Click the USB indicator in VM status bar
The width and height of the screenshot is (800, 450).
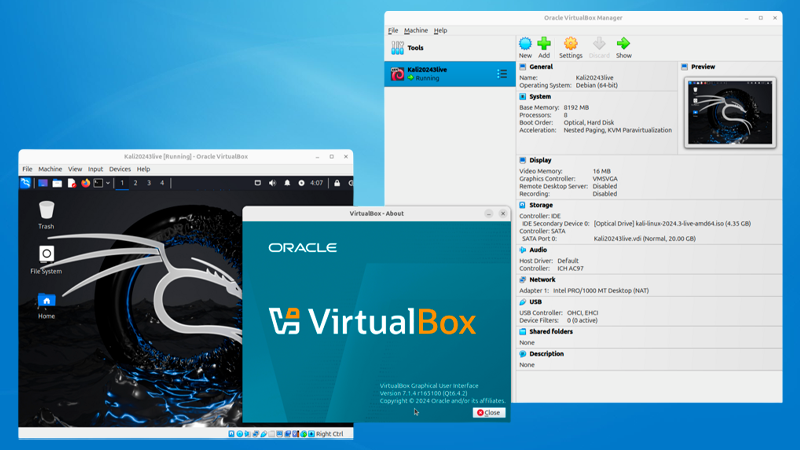click(263, 434)
